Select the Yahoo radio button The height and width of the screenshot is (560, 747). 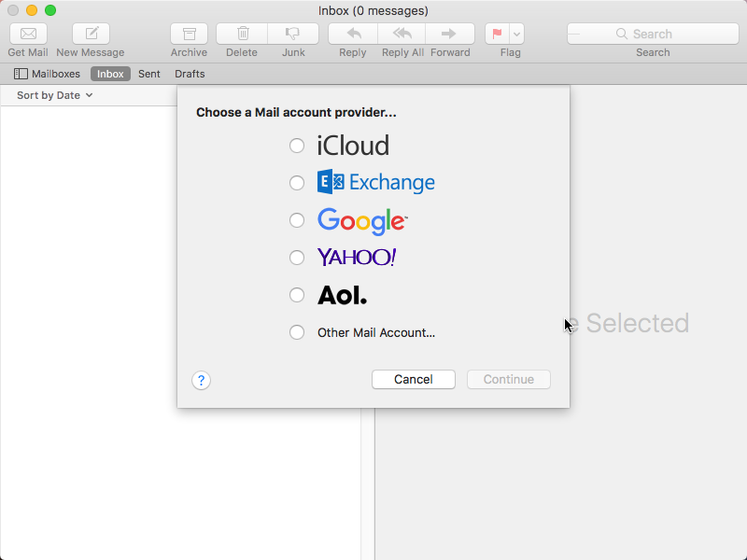[x=297, y=258]
